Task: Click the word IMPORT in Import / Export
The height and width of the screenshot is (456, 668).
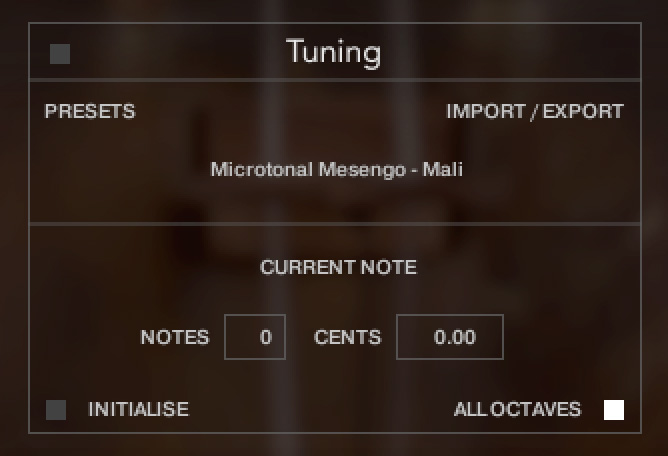Action: 486,112
